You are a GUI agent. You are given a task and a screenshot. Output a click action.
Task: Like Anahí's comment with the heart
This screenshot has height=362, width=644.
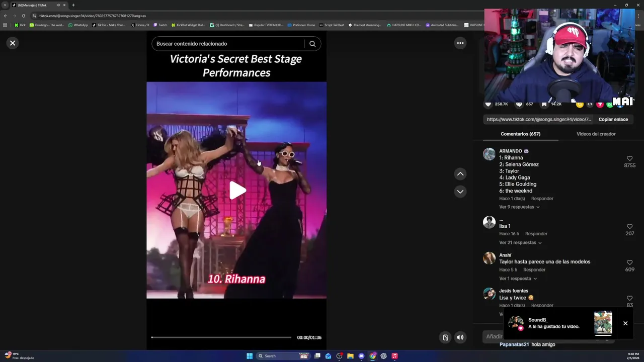pyautogui.click(x=629, y=262)
